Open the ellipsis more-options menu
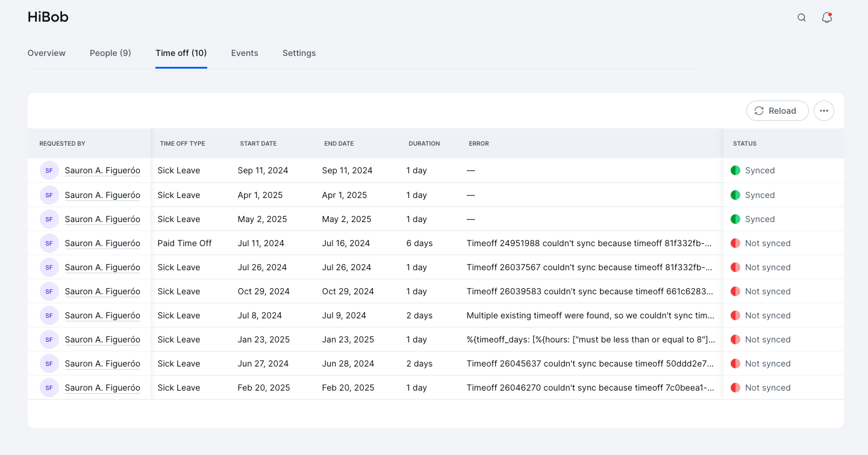This screenshot has width=868, height=455. click(824, 111)
